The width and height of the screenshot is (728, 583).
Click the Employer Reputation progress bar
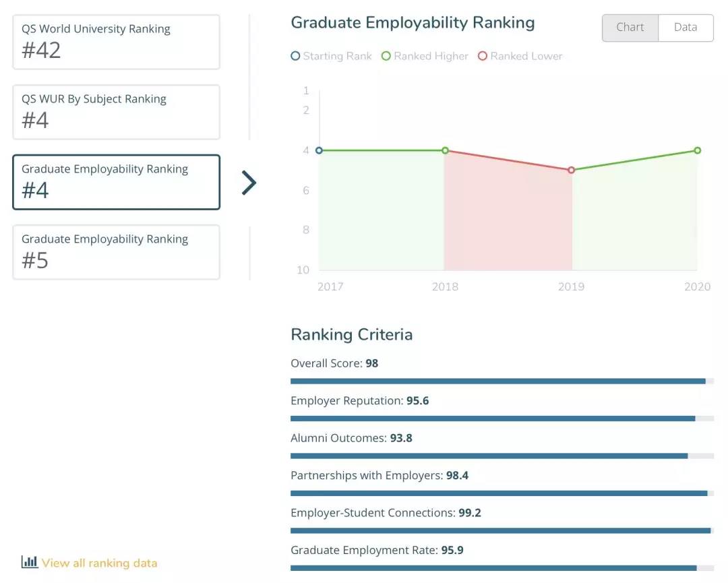click(x=502, y=419)
